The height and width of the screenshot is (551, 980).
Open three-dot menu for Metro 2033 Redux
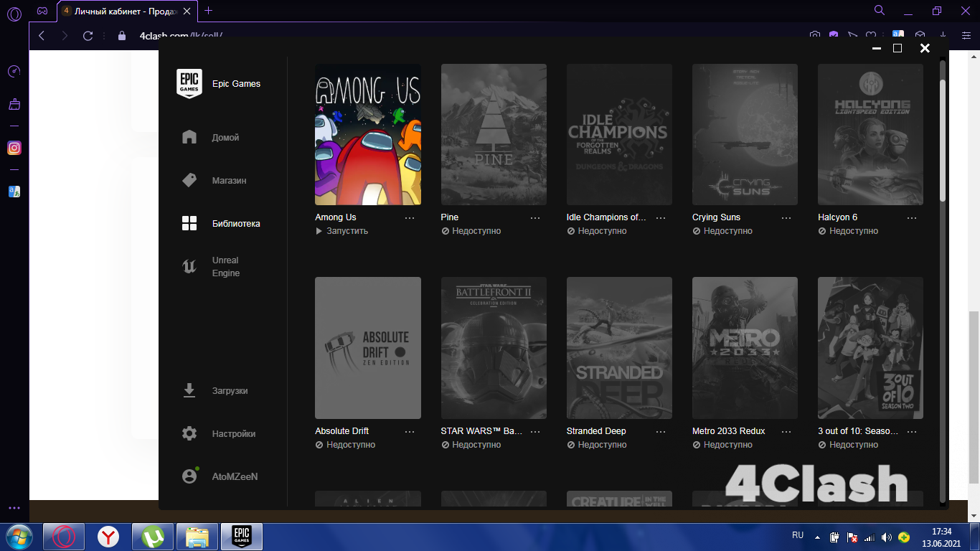coord(786,431)
